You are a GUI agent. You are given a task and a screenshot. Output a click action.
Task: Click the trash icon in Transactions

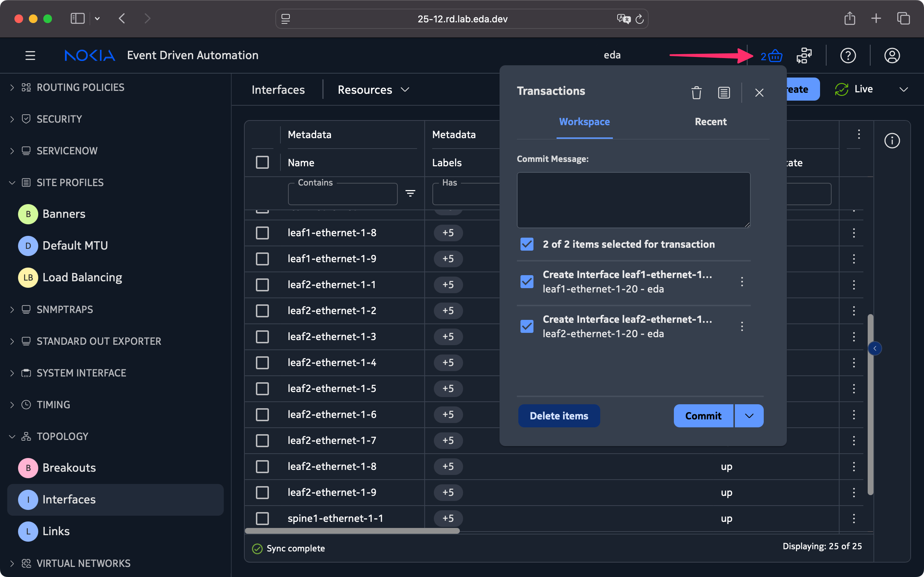696,92
